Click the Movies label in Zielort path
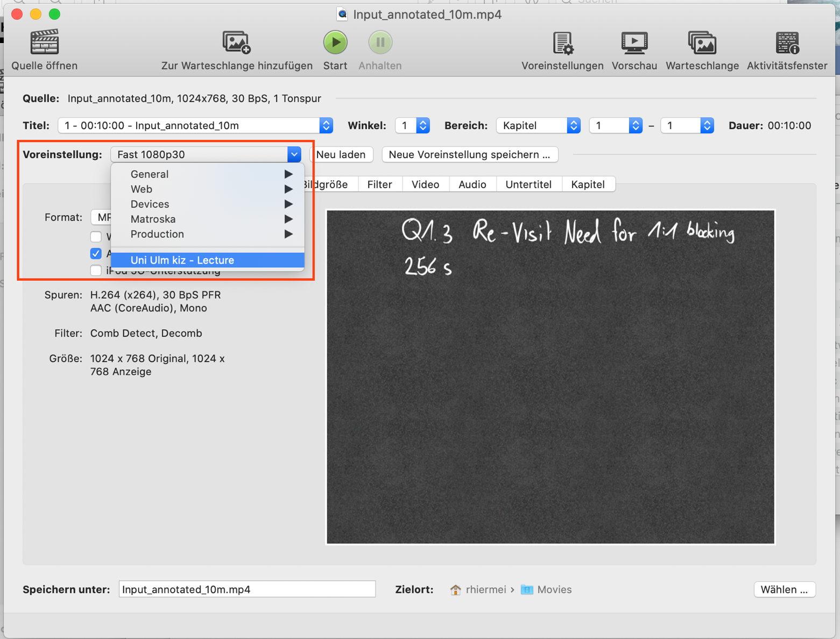This screenshot has width=840, height=639. pos(554,590)
